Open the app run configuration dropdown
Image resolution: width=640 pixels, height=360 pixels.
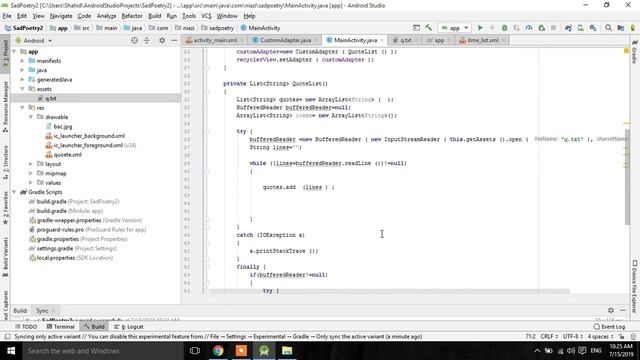pyautogui.click(x=455, y=28)
